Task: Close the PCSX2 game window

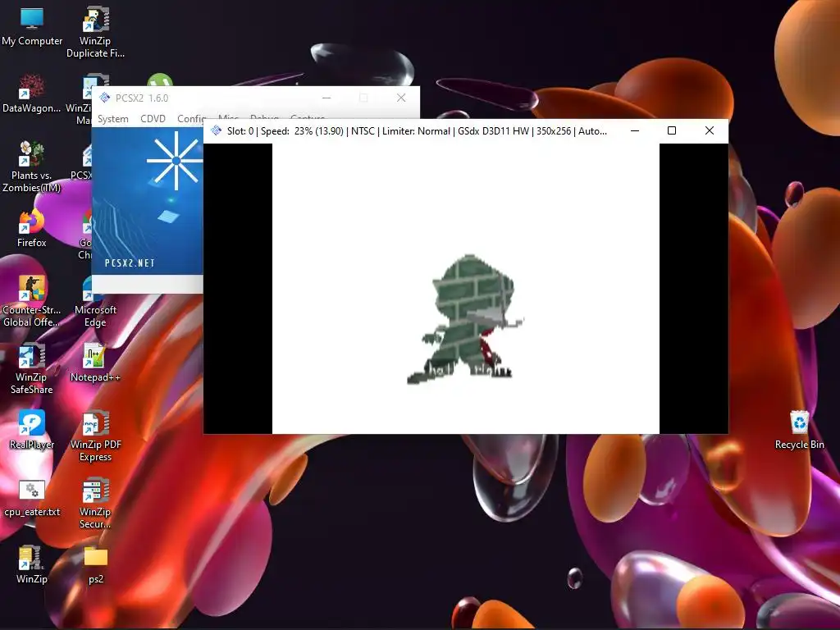Action: [x=710, y=130]
